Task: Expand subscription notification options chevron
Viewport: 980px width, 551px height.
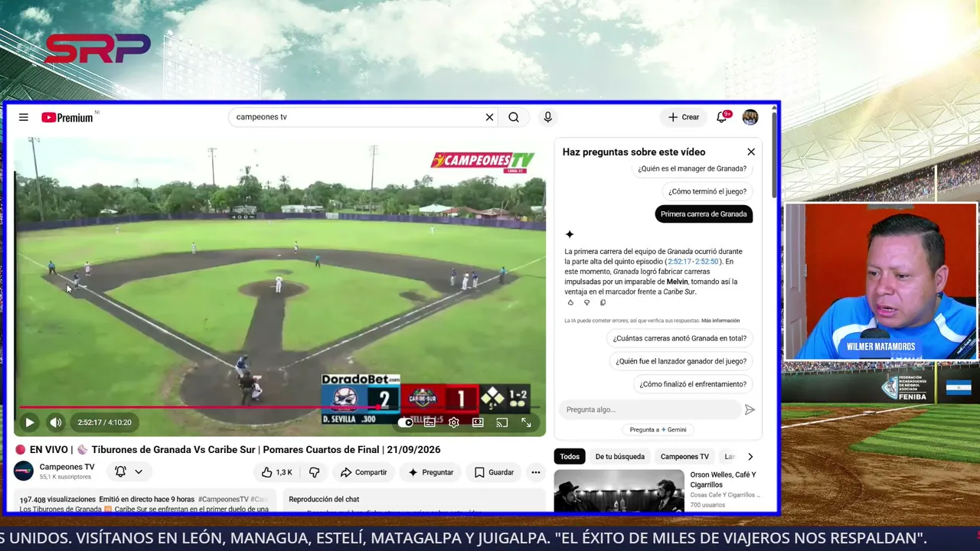Action: [x=139, y=472]
